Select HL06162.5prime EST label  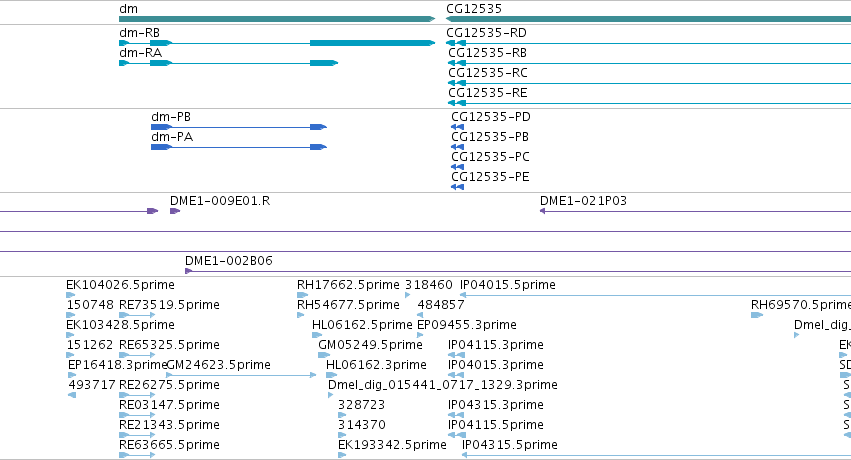coord(362,325)
